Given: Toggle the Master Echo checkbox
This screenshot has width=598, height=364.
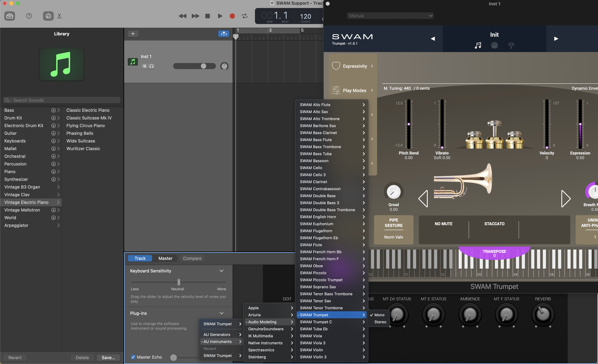Looking at the screenshot, I should point(133,357).
